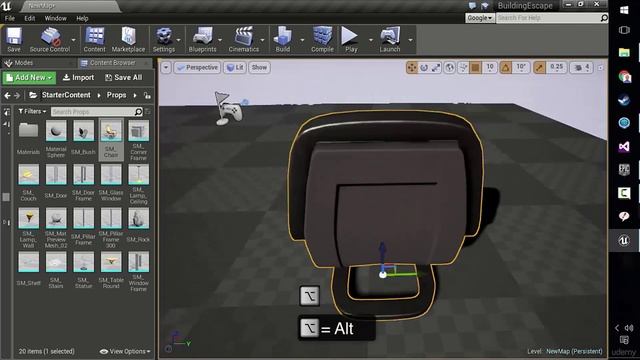
Task: Open the Help menu
Action: click(x=82, y=18)
